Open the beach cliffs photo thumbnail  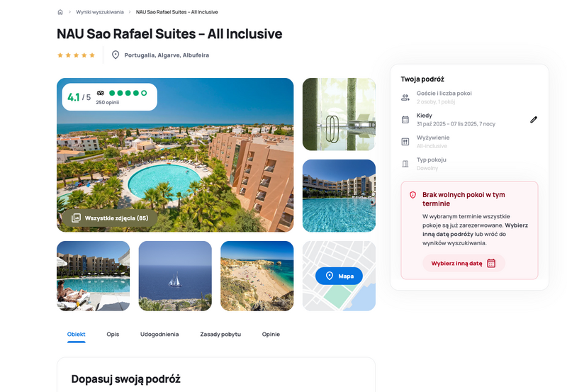[x=257, y=276]
